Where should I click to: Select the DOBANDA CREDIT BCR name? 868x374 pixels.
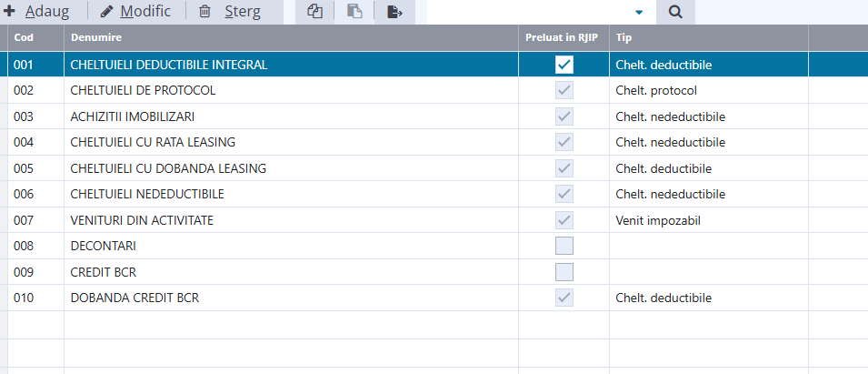(x=135, y=298)
